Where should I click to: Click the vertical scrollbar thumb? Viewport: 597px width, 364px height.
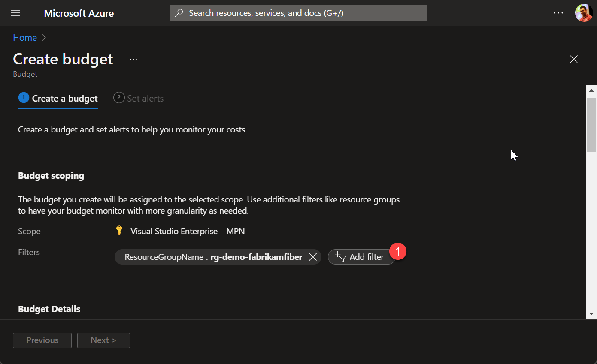click(x=592, y=125)
